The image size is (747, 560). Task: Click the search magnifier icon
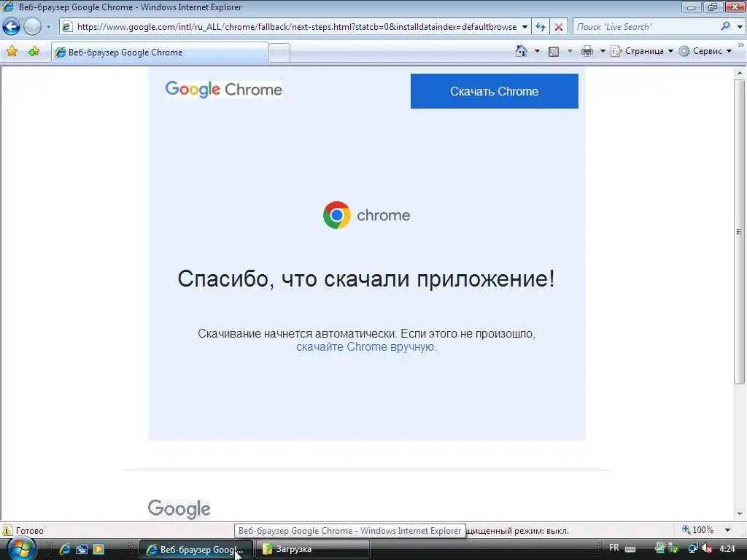726,27
